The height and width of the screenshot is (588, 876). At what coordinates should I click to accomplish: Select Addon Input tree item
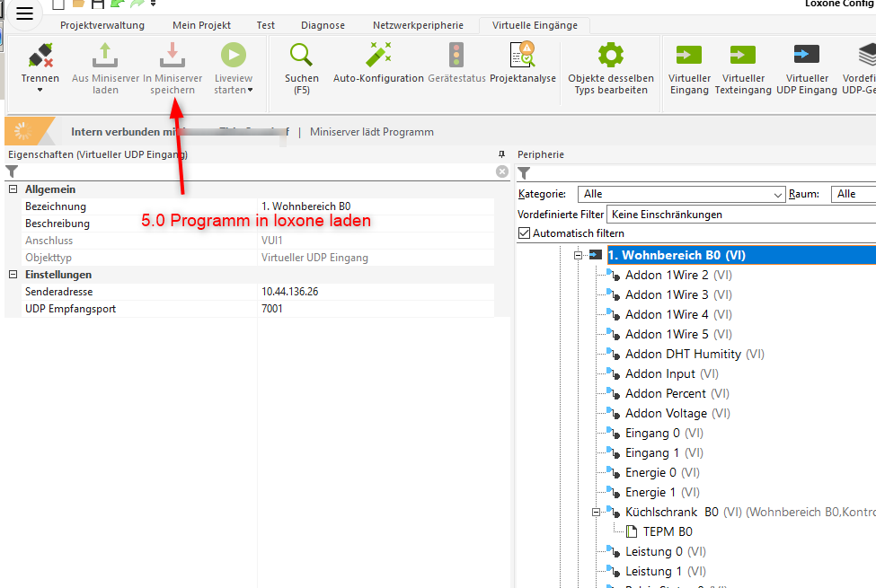tap(671, 373)
